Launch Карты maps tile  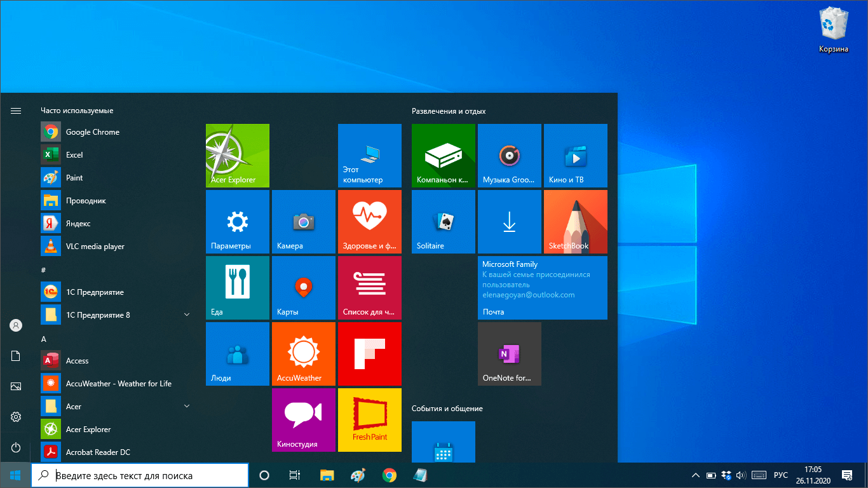click(x=303, y=287)
